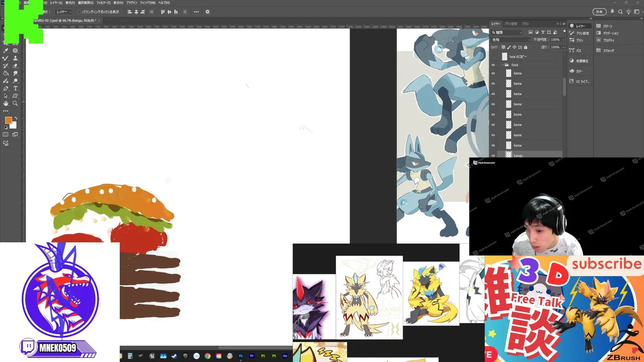Swap foreground and background colors
The width and height of the screenshot is (644, 362).
pos(16,118)
